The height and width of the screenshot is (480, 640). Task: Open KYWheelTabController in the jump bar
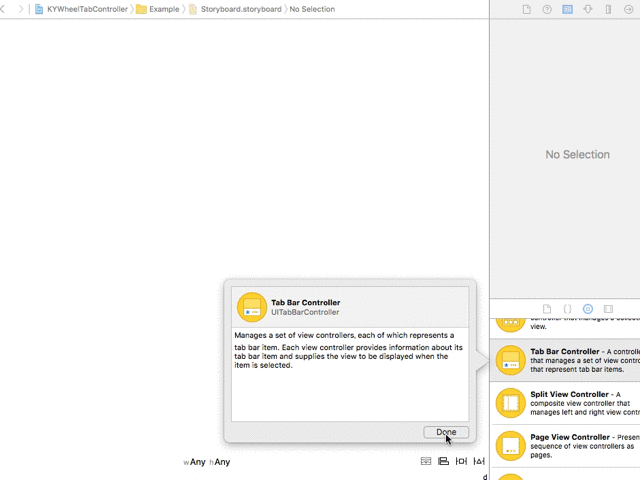point(81,9)
